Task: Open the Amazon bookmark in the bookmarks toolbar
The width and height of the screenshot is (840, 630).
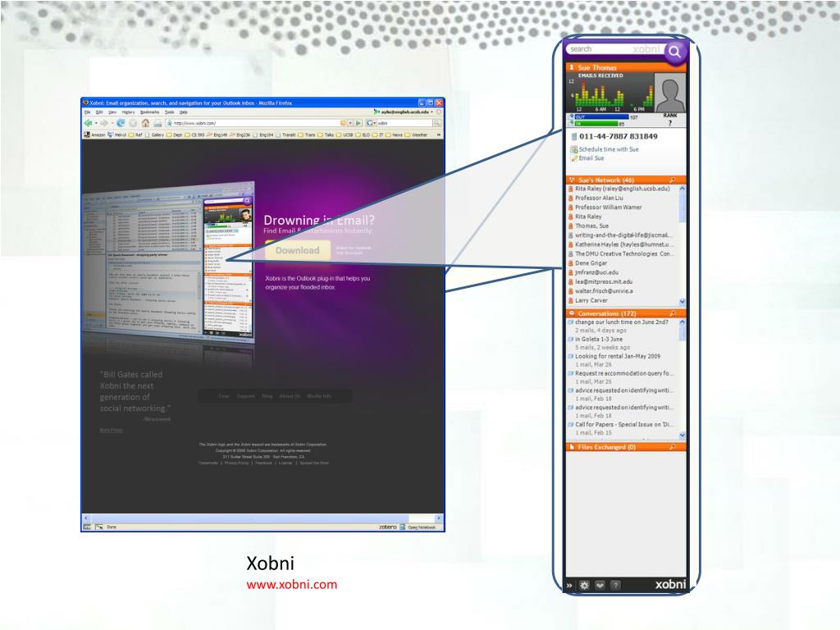Action: tap(95, 135)
